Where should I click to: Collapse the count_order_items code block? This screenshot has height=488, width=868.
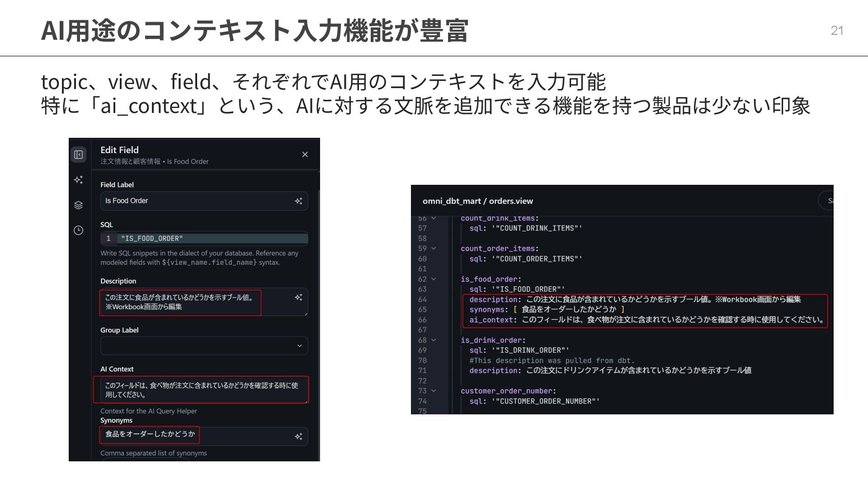coord(434,249)
